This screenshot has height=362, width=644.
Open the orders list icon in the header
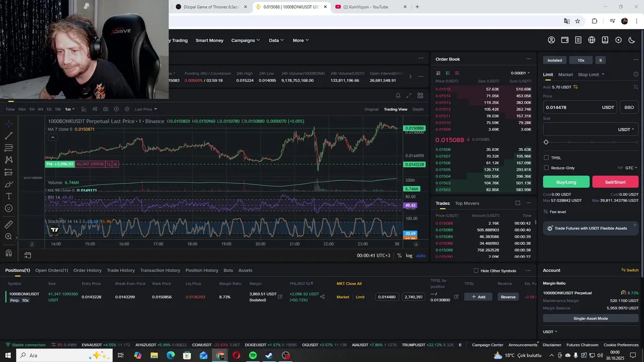pos(578,40)
